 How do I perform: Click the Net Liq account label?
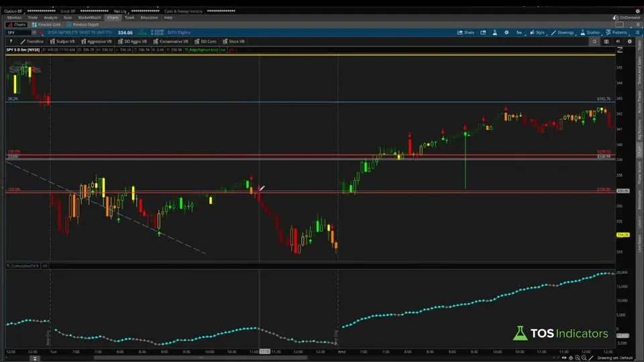tap(120, 11)
